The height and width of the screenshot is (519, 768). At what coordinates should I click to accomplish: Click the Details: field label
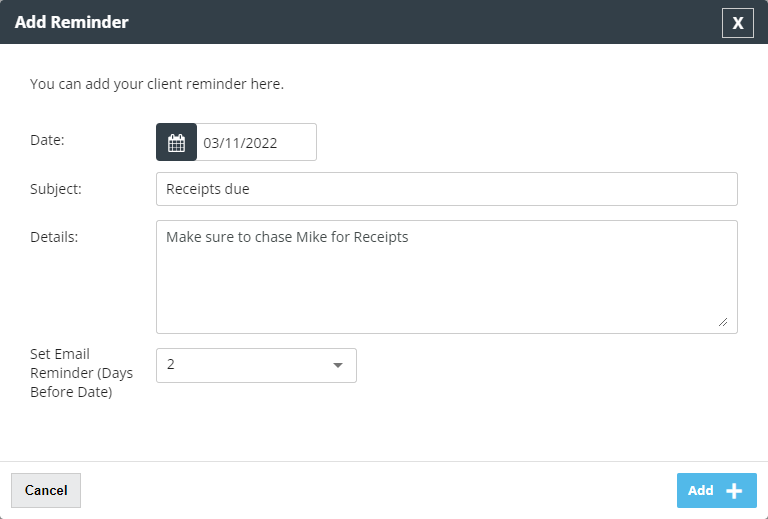[54, 237]
